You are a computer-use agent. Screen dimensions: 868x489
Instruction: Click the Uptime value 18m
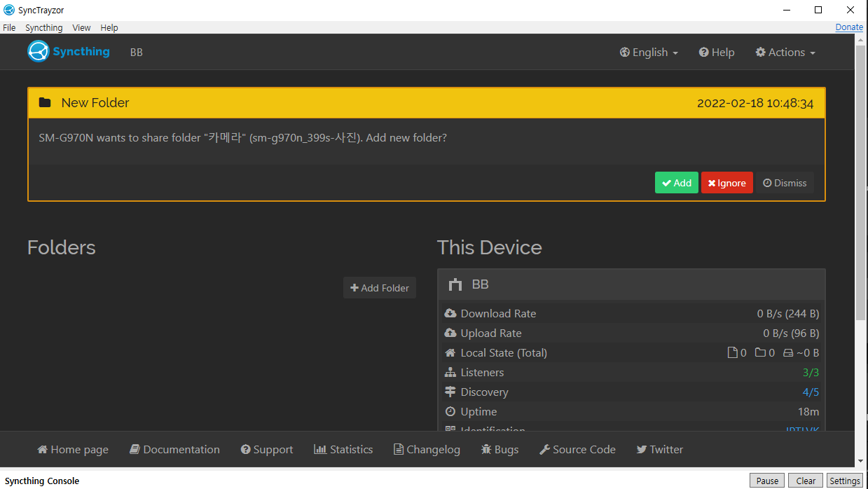[x=808, y=412]
